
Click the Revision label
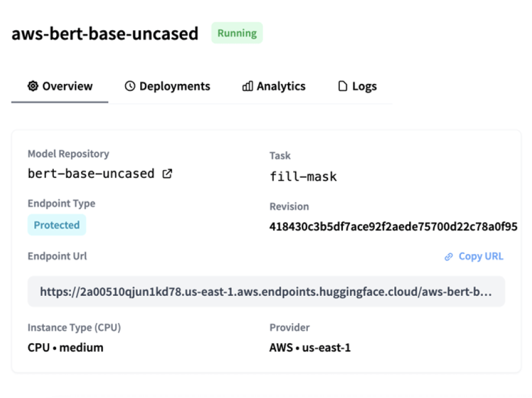289,207
